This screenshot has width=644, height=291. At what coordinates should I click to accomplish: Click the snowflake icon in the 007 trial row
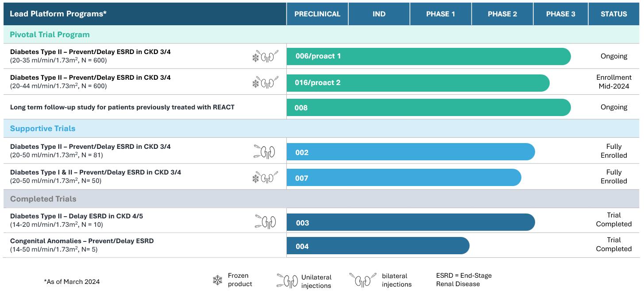pos(255,178)
